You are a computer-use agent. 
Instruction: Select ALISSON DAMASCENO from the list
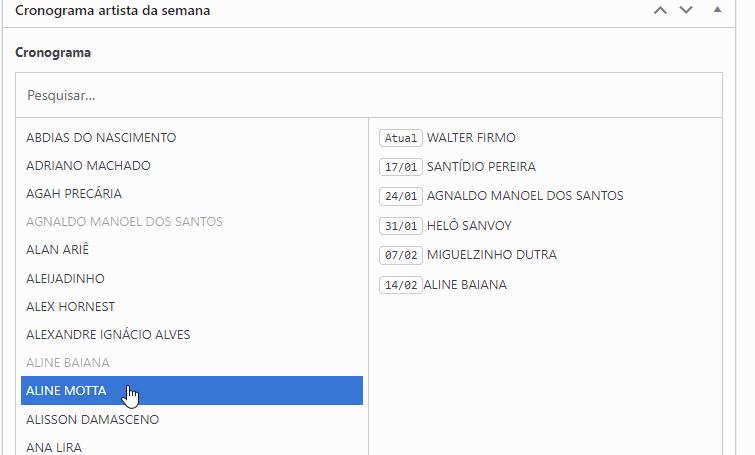(92, 419)
